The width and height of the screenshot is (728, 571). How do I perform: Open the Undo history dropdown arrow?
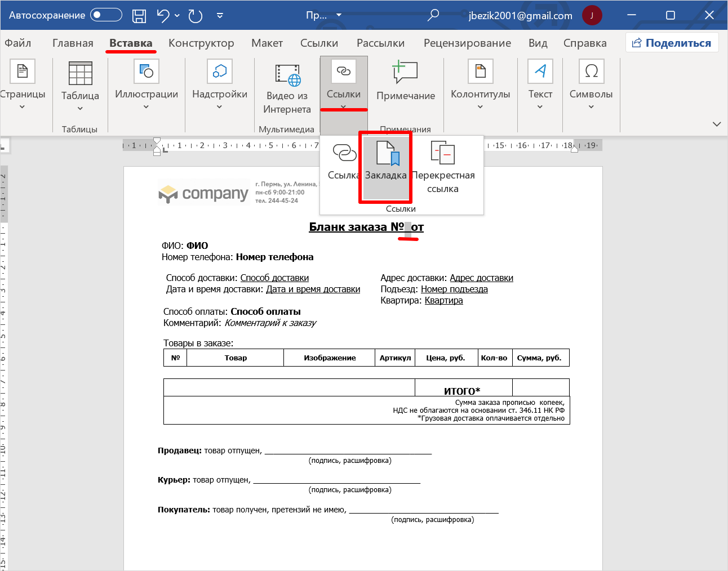click(177, 16)
